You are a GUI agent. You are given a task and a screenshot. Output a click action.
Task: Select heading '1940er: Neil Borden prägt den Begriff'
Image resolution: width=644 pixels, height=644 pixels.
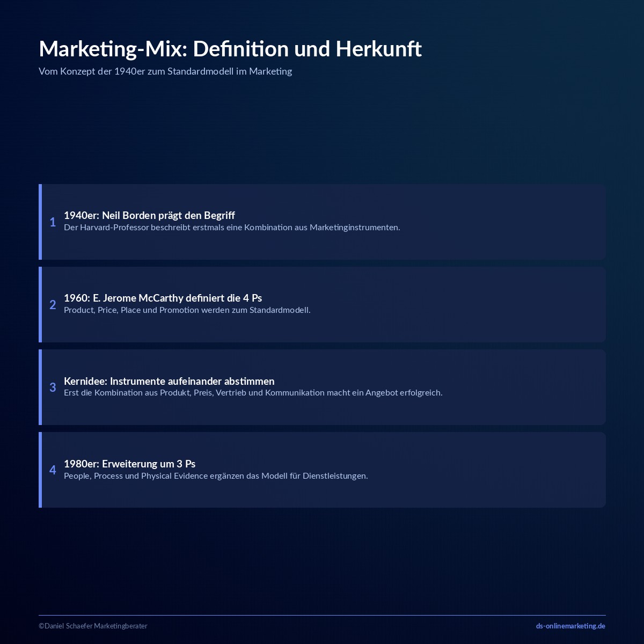tap(149, 215)
